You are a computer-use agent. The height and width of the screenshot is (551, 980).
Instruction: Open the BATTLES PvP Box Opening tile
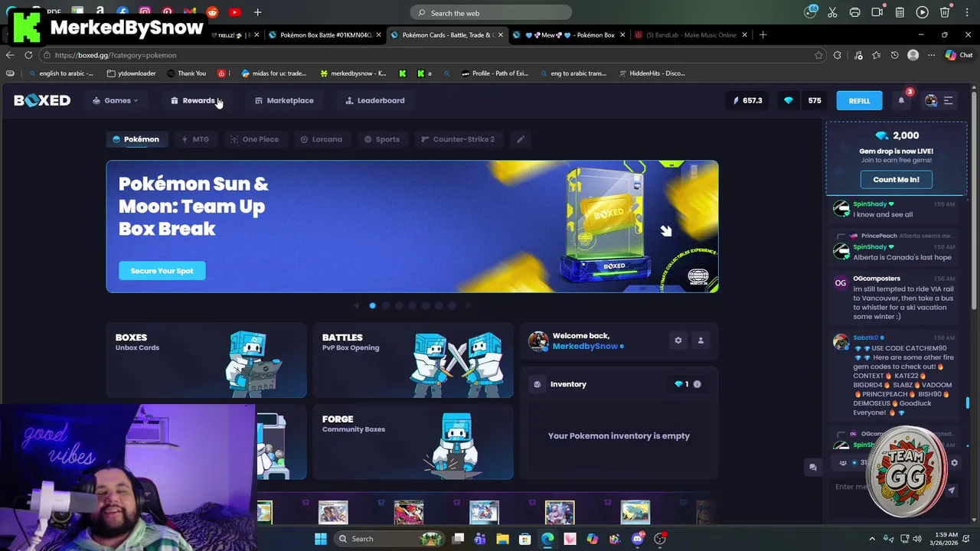(413, 360)
